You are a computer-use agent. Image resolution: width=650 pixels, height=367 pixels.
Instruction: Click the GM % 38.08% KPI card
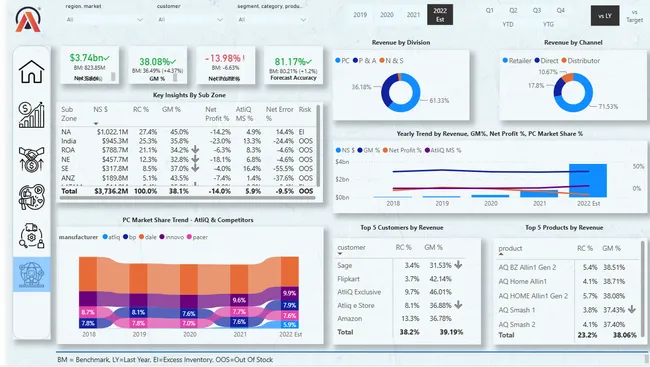click(157, 65)
